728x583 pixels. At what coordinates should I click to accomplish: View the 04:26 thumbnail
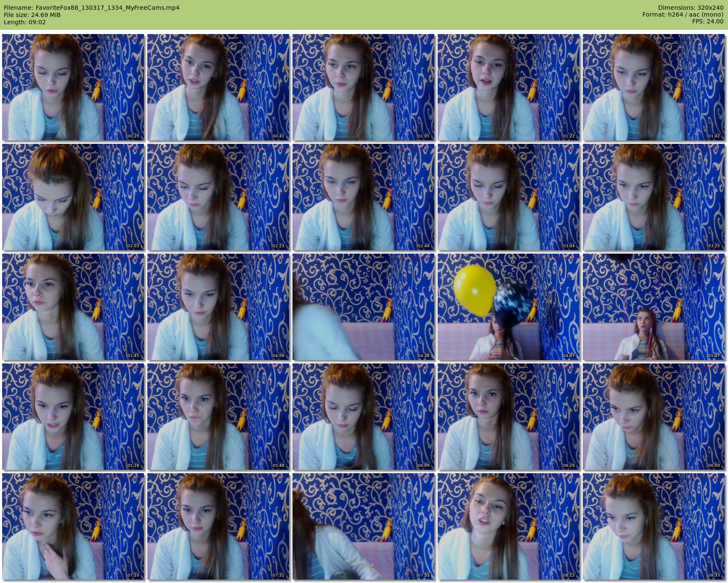coord(363,307)
